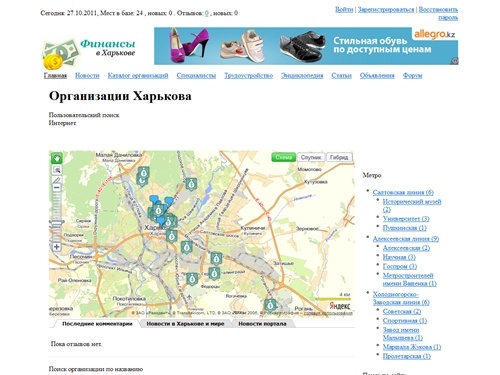The image size is (500, 375).
Task: Open Новости in navigation menu
Action: click(x=87, y=75)
